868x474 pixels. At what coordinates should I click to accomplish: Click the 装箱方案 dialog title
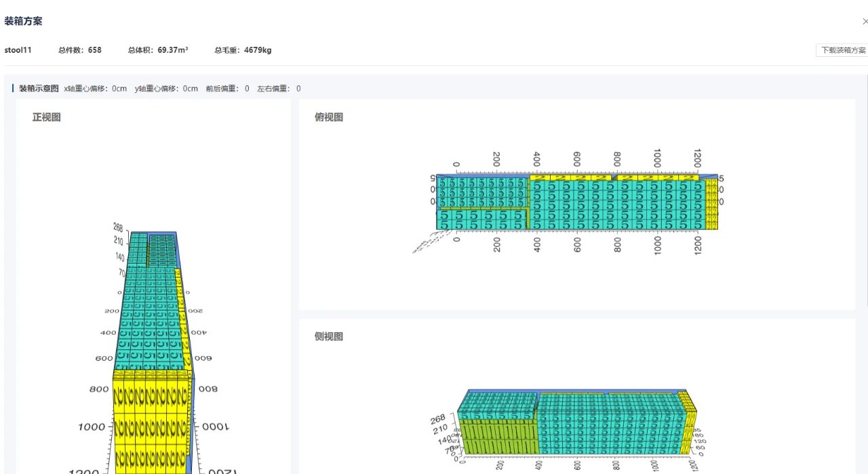click(x=23, y=21)
